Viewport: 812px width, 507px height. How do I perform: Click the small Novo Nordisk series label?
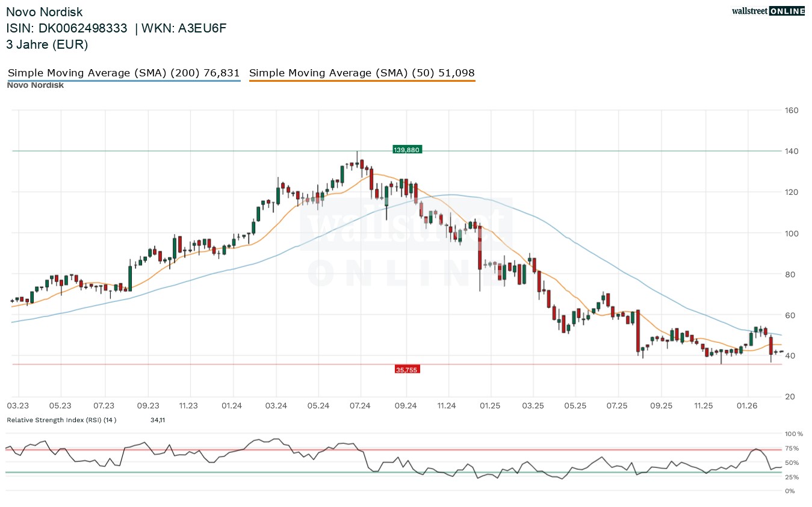[35, 85]
